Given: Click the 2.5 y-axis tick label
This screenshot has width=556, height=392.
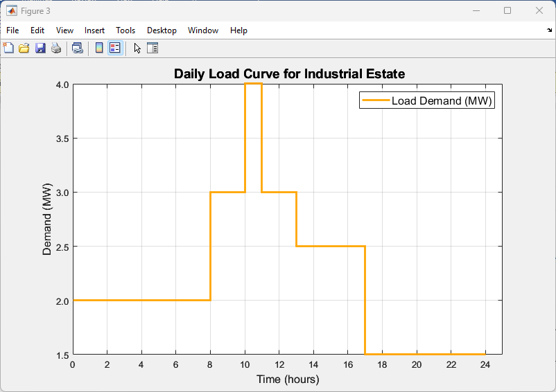Looking at the screenshot, I should click(x=62, y=247).
